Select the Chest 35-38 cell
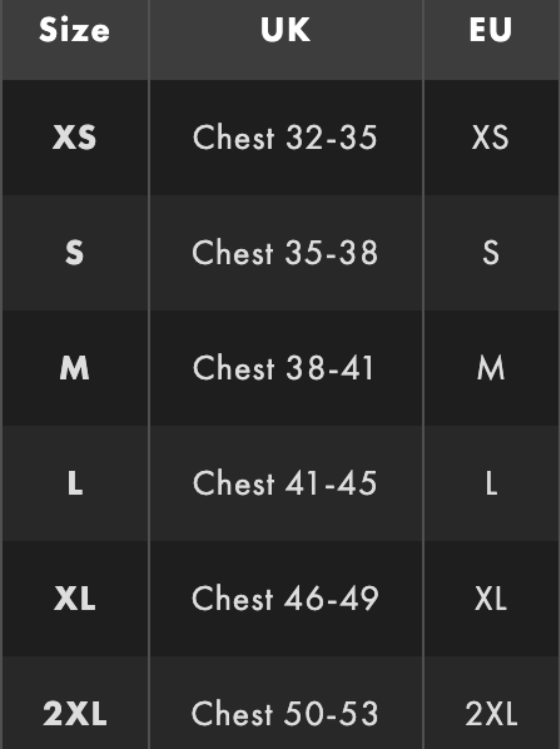 click(x=285, y=252)
